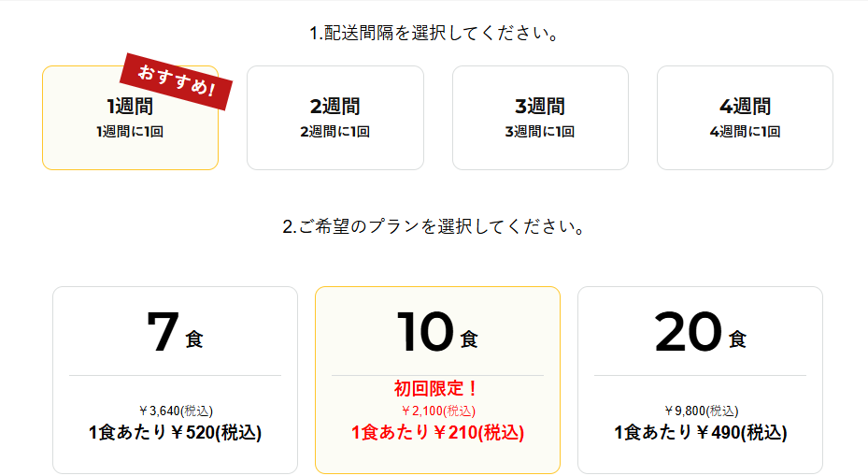Click 1食あたり¥210(税込) red text
This screenshot has width=868, height=476.
click(438, 432)
